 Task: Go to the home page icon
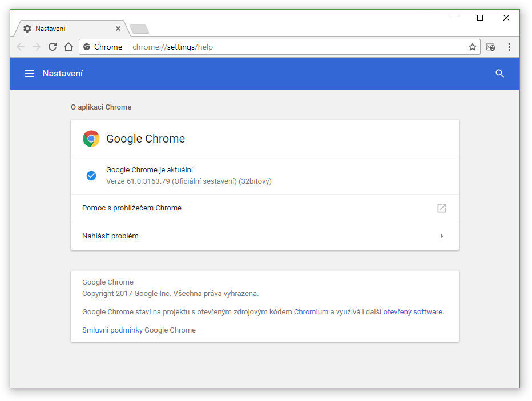[68, 47]
